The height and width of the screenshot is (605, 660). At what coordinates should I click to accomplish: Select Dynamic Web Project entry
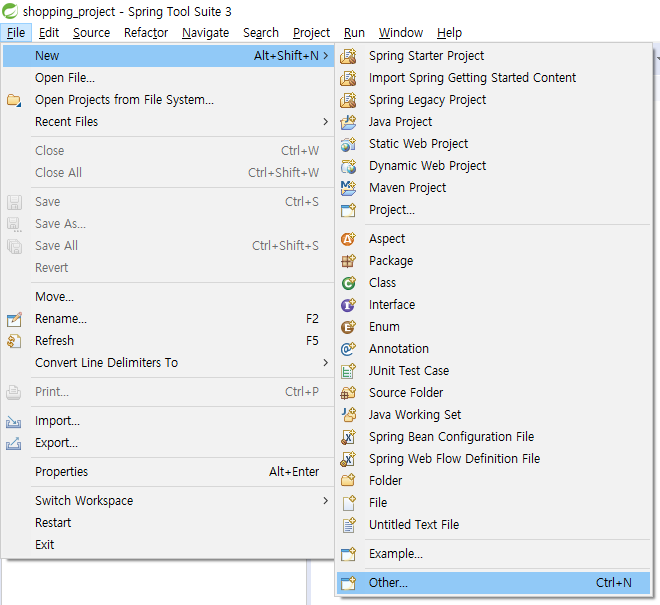493,166
